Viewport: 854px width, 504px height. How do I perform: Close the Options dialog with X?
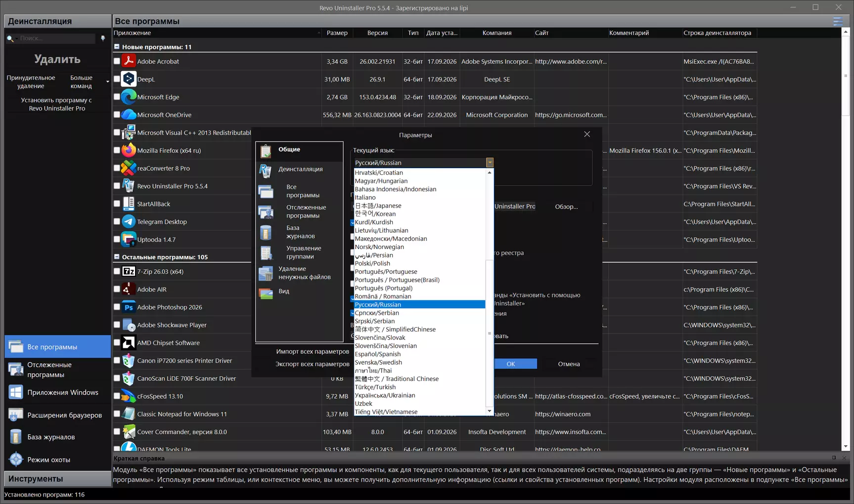tap(587, 134)
